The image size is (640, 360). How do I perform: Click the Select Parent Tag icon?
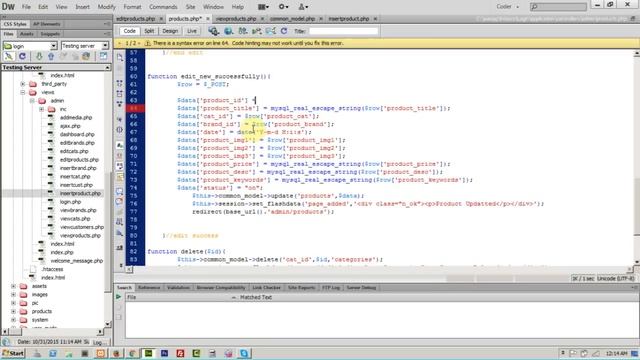(x=120, y=119)
